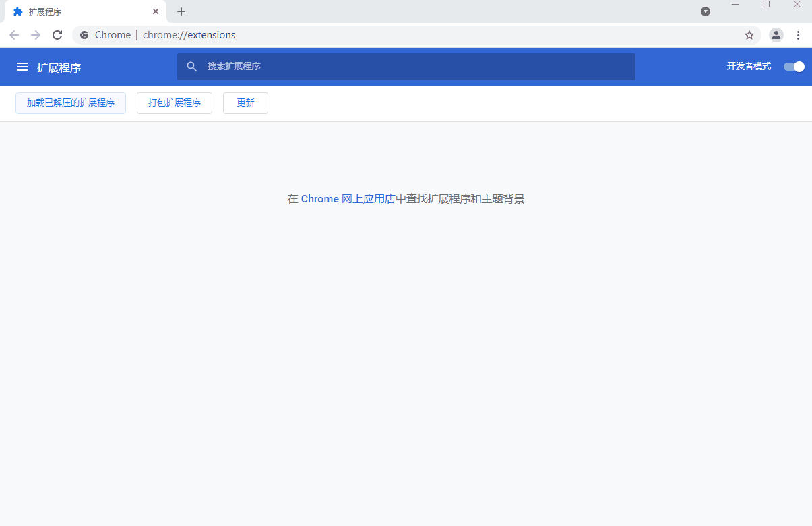Image resolution: width=812 pixels, height=526 pixels.
Task: Click the forward navigation arrow
Action: (35, 34)
